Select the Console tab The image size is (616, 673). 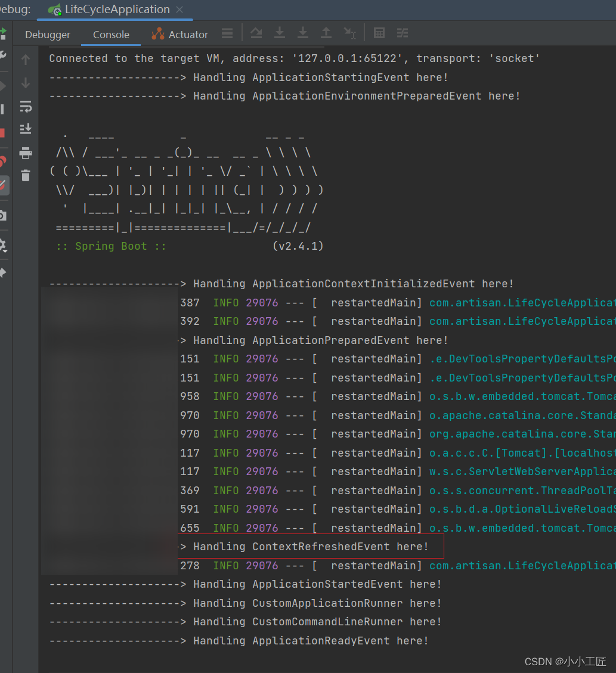click(x=111, y=35)
